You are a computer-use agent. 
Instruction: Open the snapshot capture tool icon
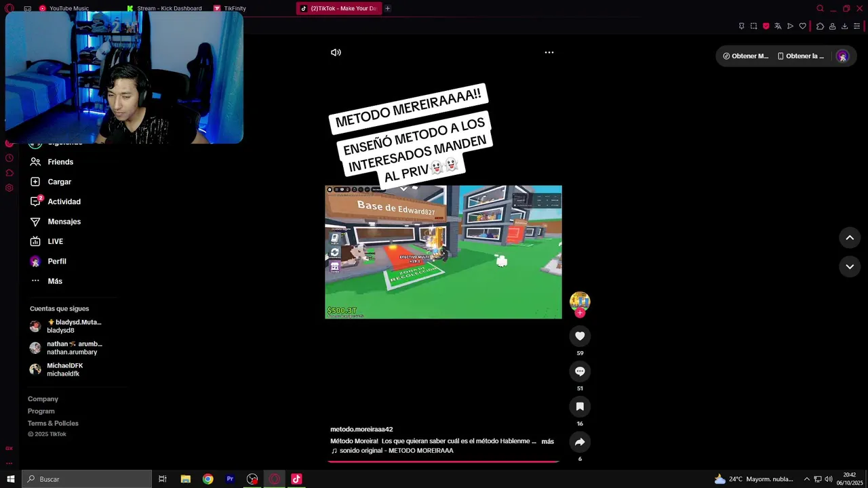click(753, 26)
